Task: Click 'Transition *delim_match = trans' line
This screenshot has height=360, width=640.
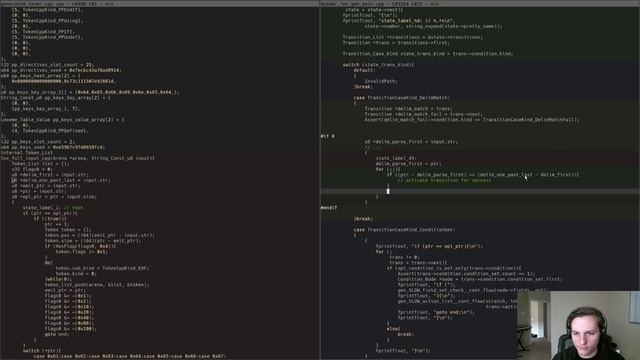Action: [409, 109]
